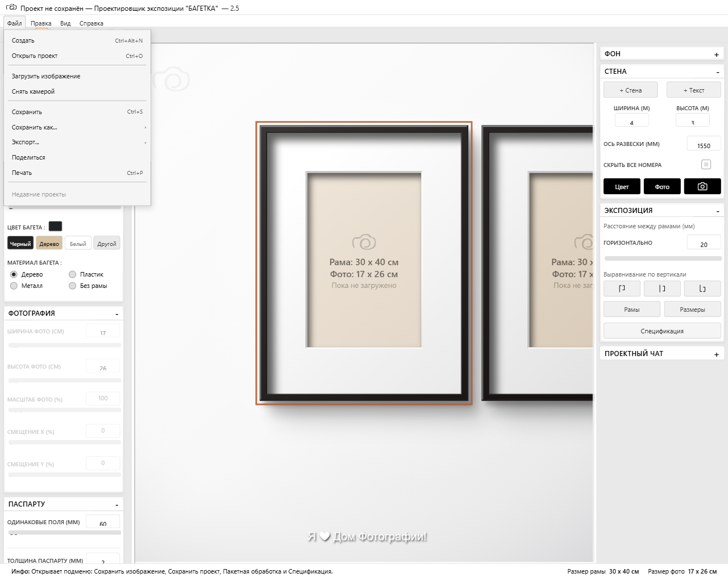
Task: Click the Спецификация button
Action: pos(662,331)
